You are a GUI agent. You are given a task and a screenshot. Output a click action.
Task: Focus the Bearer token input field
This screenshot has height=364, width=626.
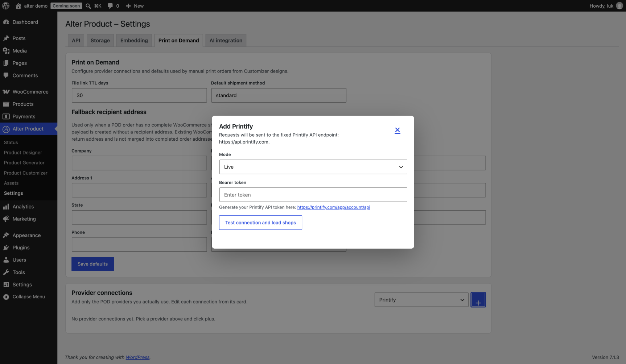[x=313, y=195]
